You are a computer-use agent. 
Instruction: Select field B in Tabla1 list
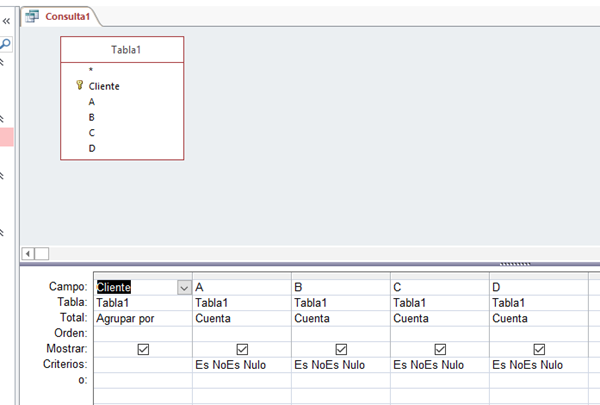91,118
